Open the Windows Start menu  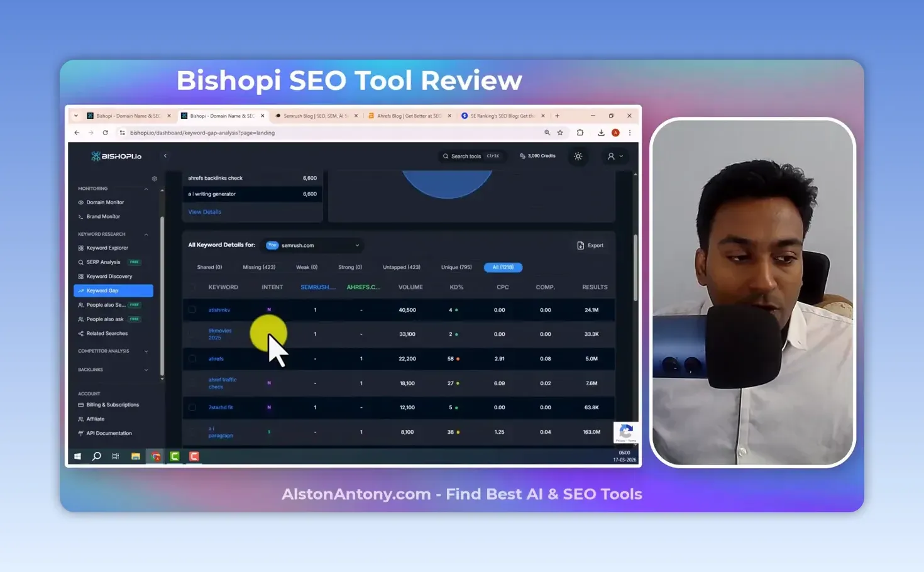click(77, 456)
